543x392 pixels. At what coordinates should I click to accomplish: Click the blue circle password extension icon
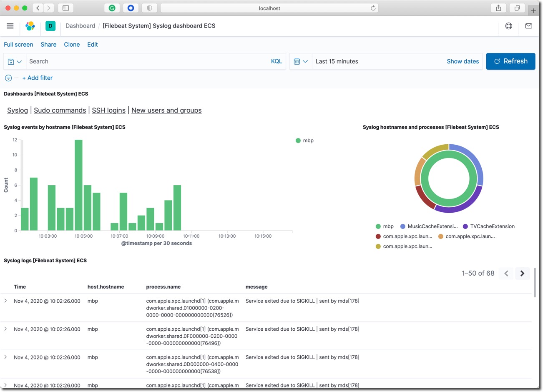tap(131, 8)
